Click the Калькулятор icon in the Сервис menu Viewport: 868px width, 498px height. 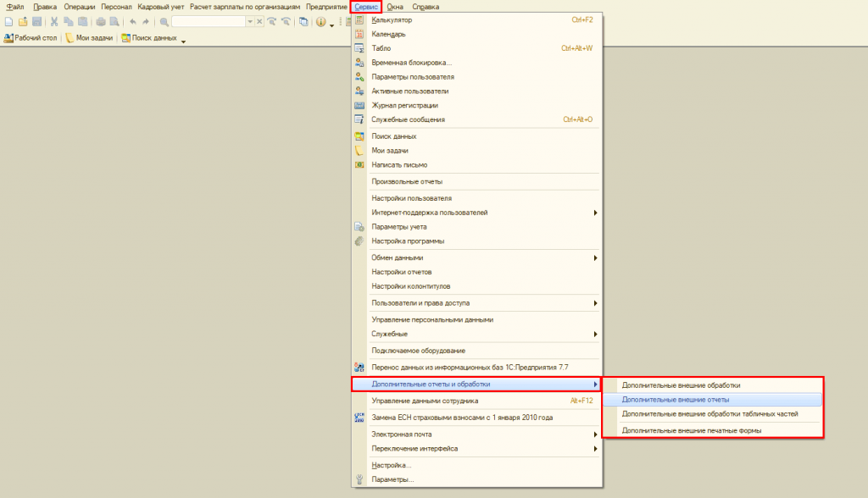pos(359,19)
